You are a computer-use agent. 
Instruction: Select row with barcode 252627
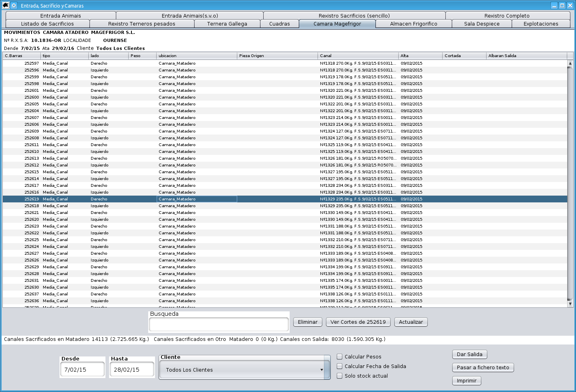[285, 253]
